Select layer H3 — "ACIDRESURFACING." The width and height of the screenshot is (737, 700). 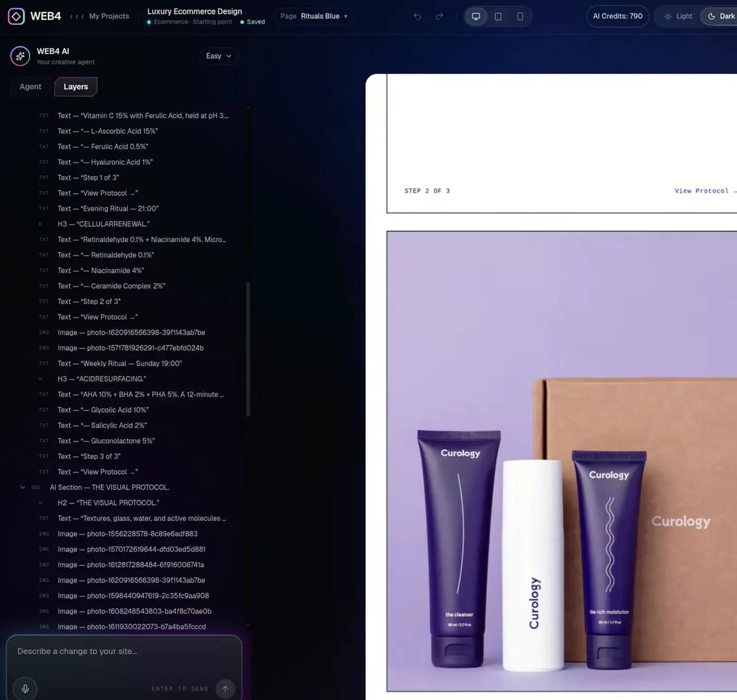(102, 379)
